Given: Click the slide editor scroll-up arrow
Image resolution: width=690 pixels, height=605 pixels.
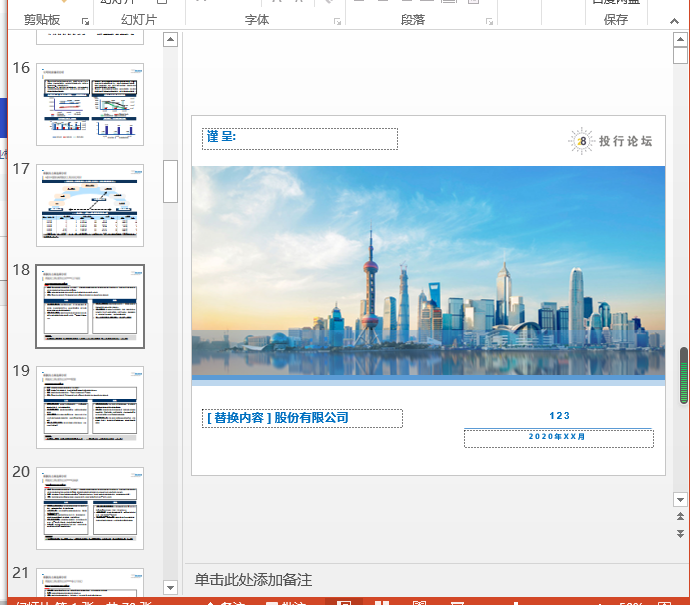Looking at the screenshot, I should coord(680,40).
